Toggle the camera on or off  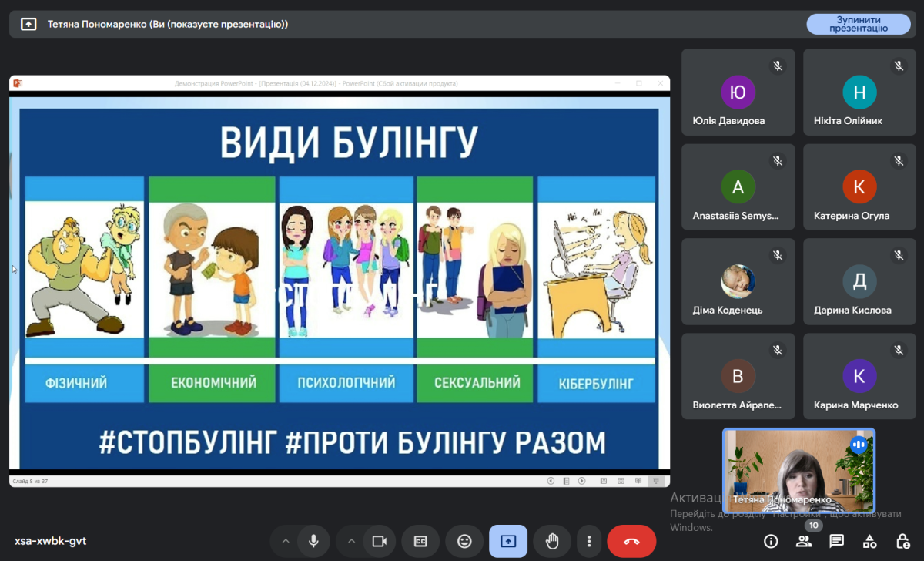pyautogui.click(x=379, y=541)
